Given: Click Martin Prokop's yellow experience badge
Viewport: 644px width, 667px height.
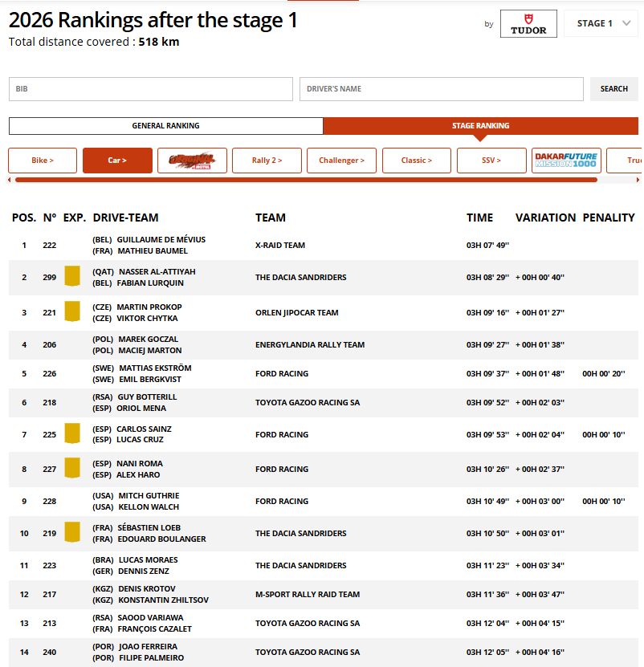Looking at the screenshot, I should (x=72, y=311).
